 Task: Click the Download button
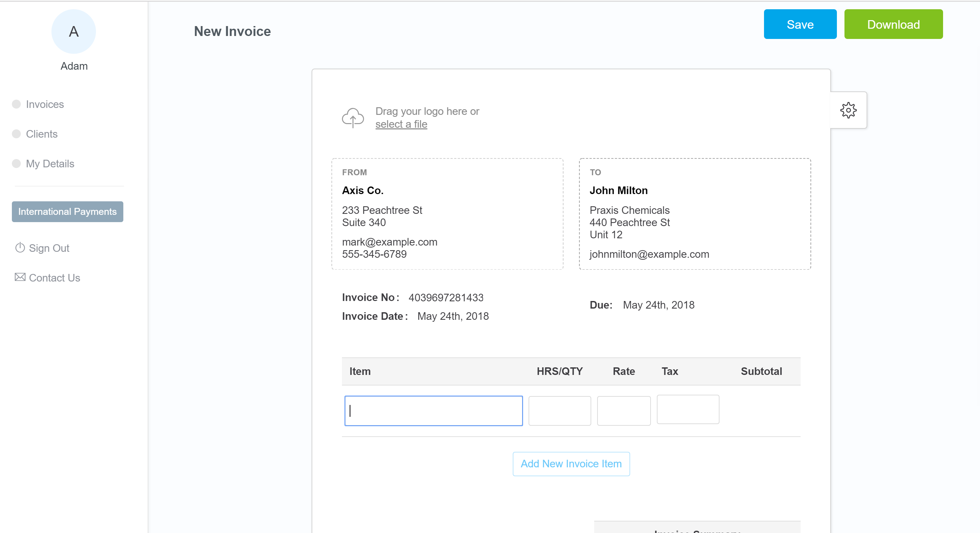(894, 24)
